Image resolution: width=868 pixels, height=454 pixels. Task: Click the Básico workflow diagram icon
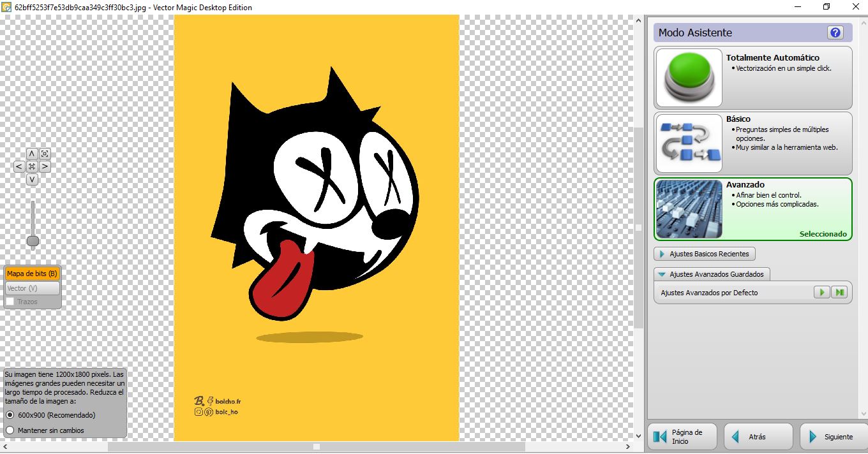[689, 143]
